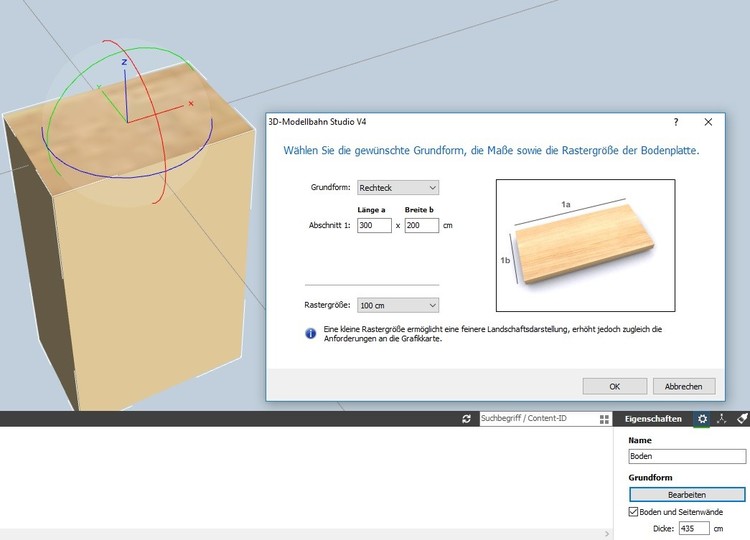Open the hierarchy nodes icon tab
Screen dimensions: 750x540
pos(721,419)
